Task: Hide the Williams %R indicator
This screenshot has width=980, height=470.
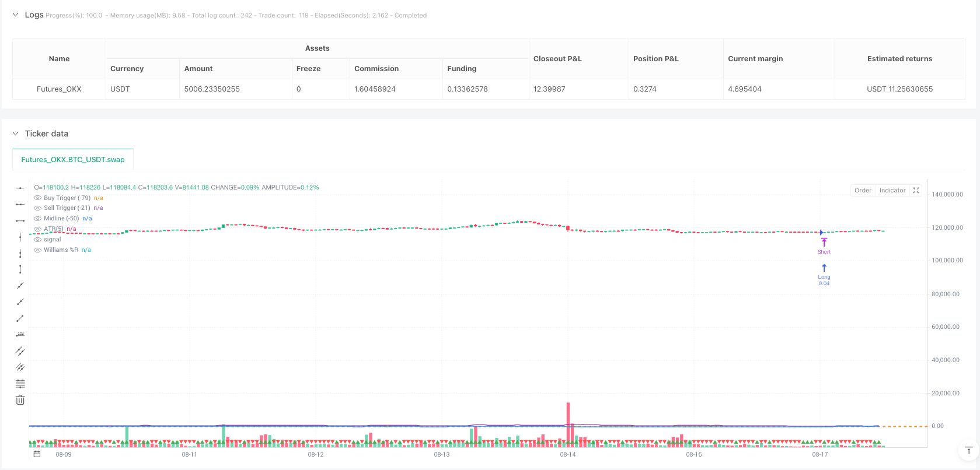Action: click(x=38, y=250)
